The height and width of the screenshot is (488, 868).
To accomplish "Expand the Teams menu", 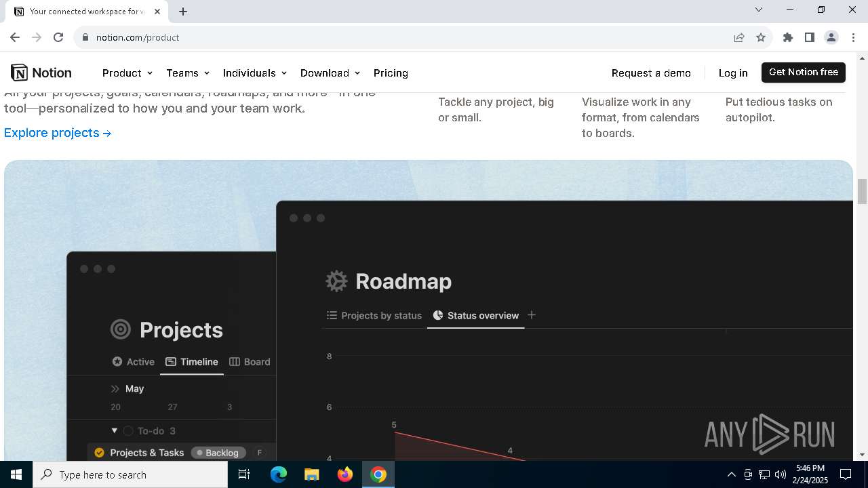I will [x=188, y=73].
